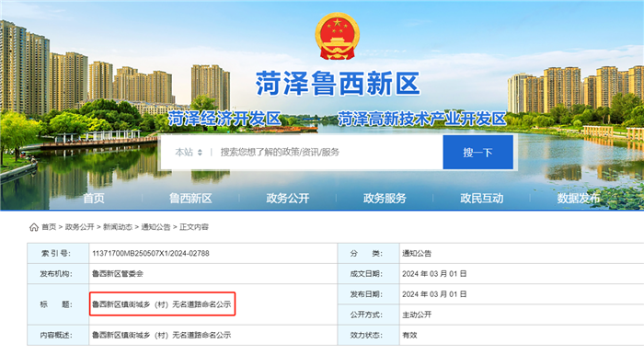
Task: Click the 菏泽鲁西新区 site title
Action: coord(338,84)
